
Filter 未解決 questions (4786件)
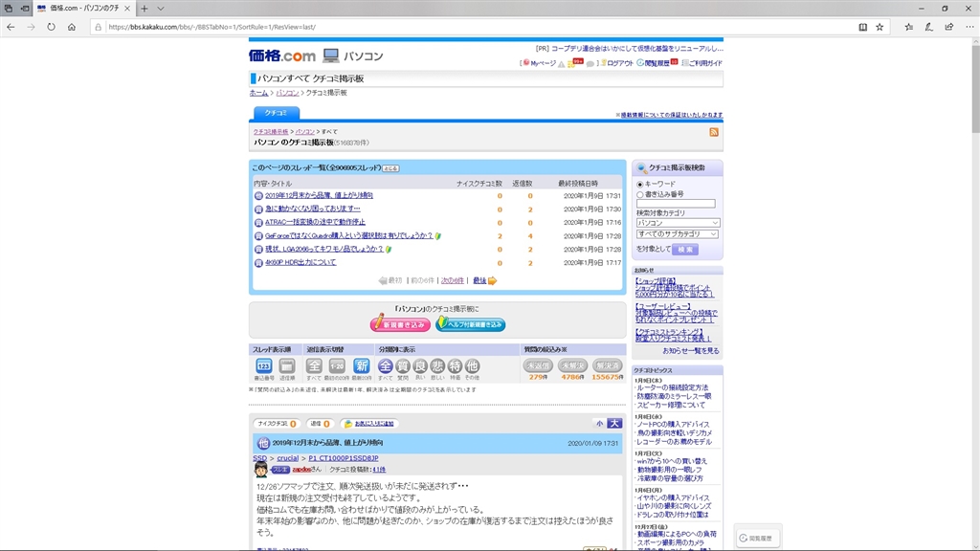click(x=572, y=365)
